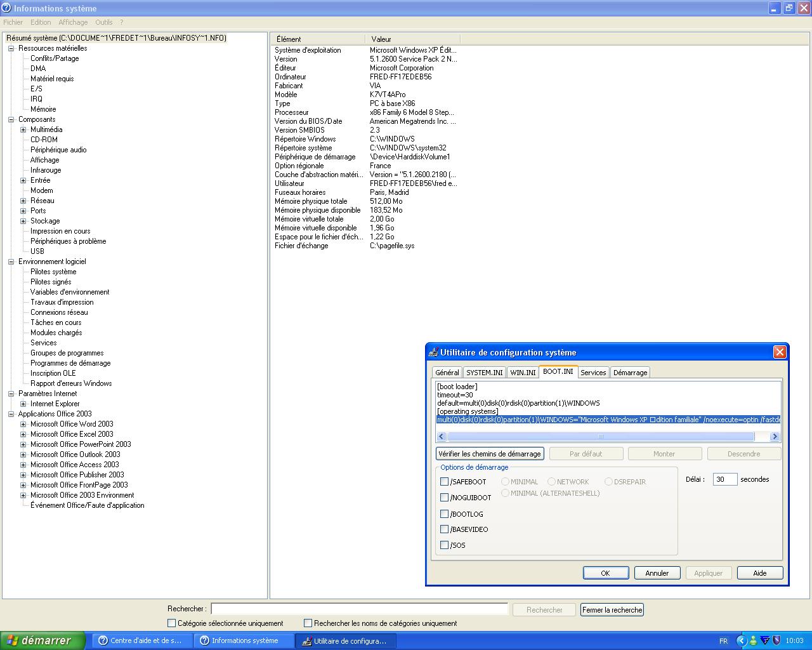Click the 10:03 clock in tray

click(x=794, y=641)
